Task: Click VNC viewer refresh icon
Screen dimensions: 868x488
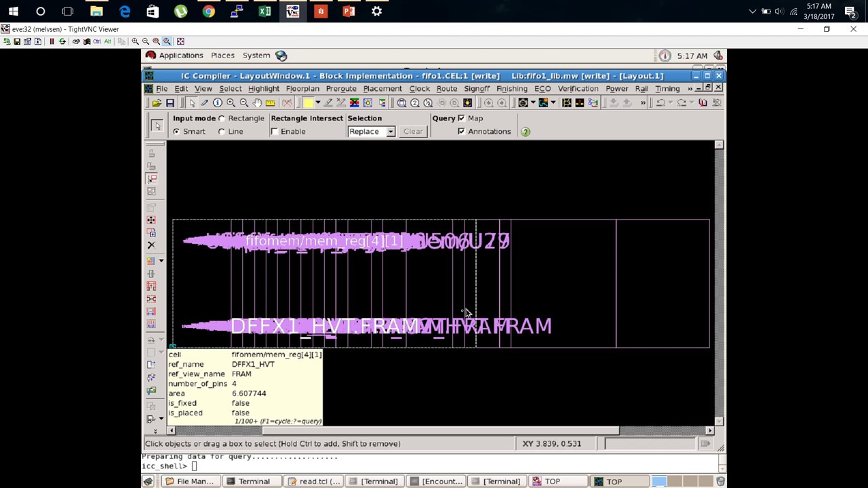Action: tap(62, 41)
